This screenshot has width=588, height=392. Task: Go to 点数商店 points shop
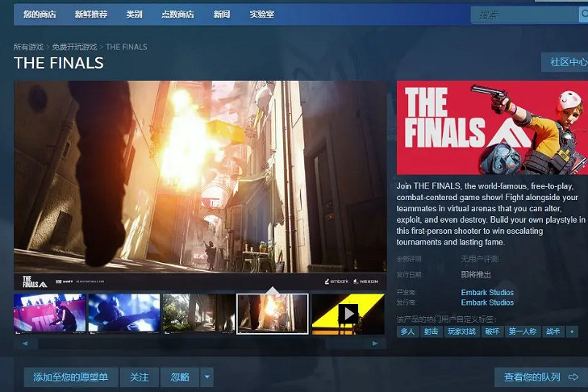tap(177, 15)
